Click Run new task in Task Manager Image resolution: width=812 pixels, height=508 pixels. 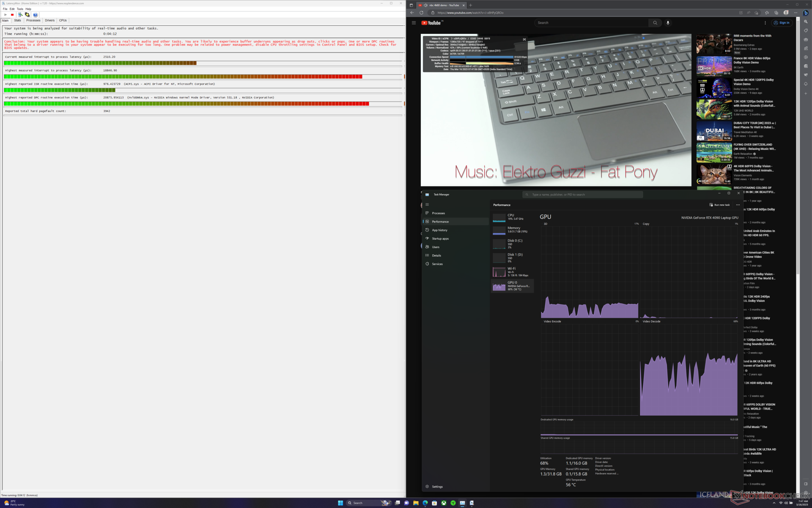tap(719, 205)
